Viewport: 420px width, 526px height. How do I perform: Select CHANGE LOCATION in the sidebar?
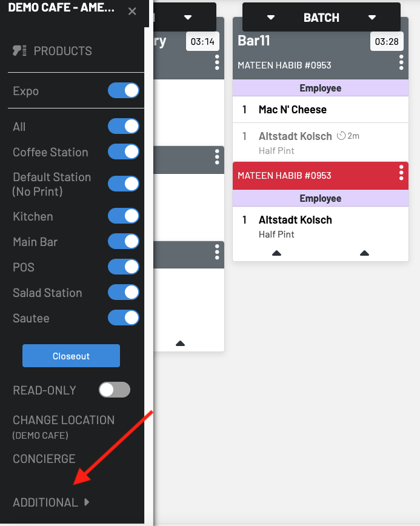pyautogui.click(x=63, y=420)
